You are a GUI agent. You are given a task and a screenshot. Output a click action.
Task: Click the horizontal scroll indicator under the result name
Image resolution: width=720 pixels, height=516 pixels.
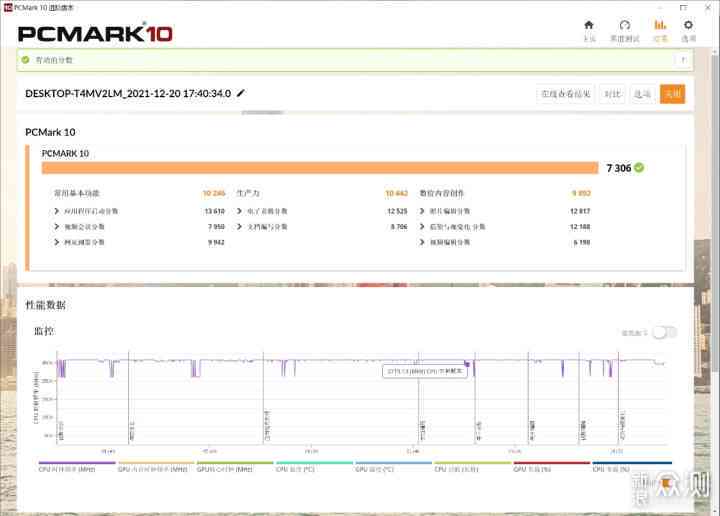(x=263, y=112)
